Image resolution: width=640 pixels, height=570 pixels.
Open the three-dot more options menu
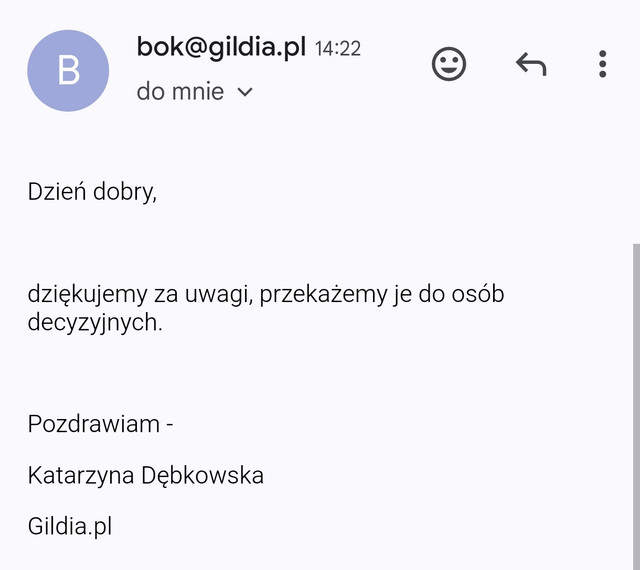(x=602, y=64)
